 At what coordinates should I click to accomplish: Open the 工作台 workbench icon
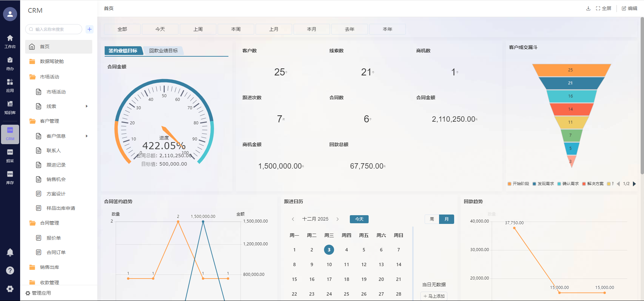tap(10, 41)
